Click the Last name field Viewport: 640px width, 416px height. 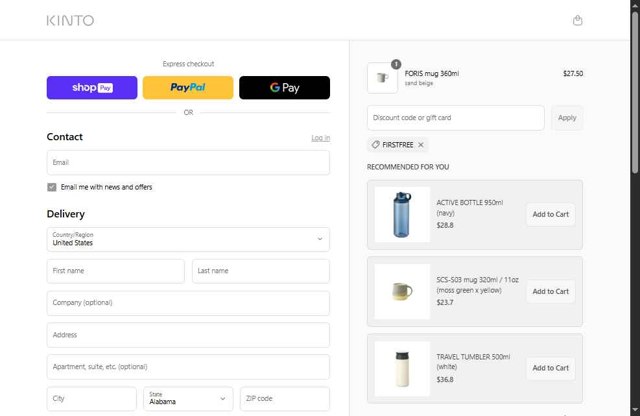pos(261,271)
